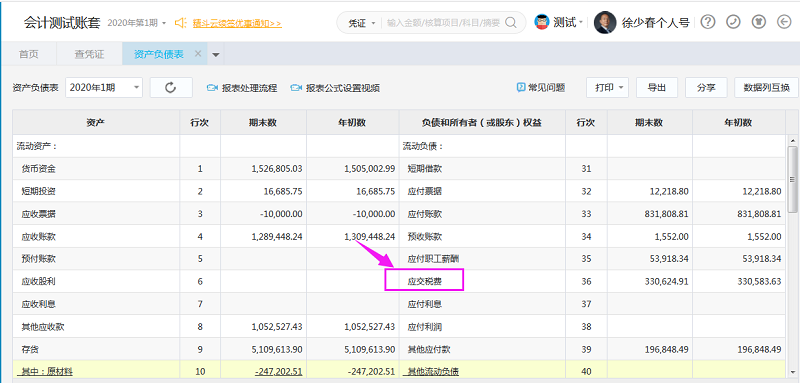Viewport: 800px width, 383px height.
Task: Click the clock history icon
Action: pos(734,22)
